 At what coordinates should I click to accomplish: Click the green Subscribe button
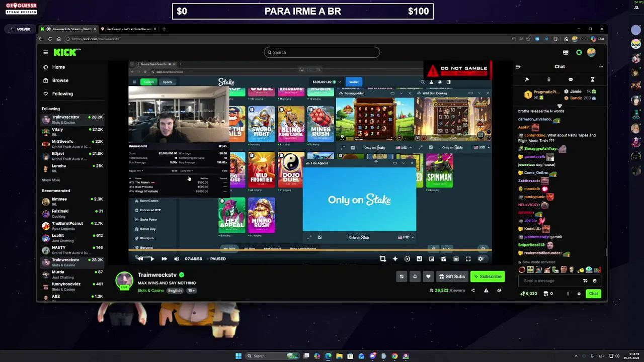488,277
